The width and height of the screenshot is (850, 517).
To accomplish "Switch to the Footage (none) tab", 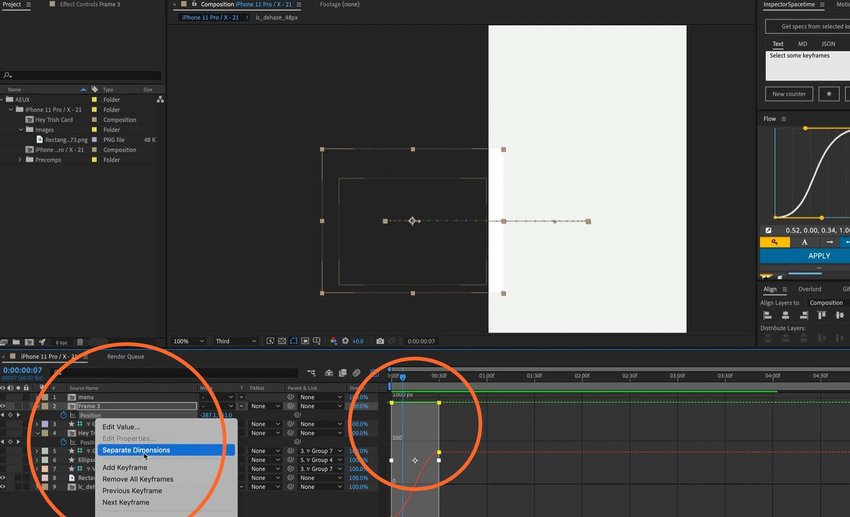I will pos(339,4).
